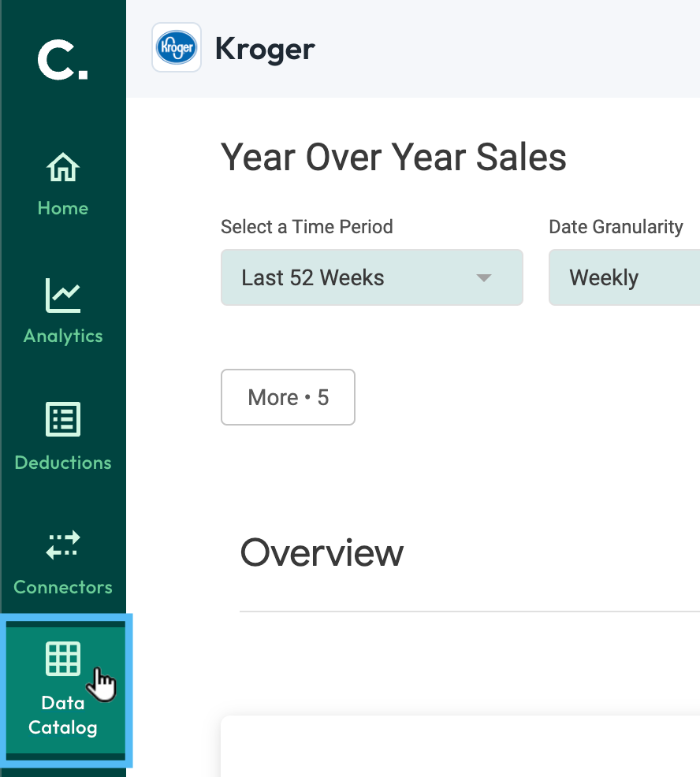Click the Year Over Year Sales heading

(393, 157)
